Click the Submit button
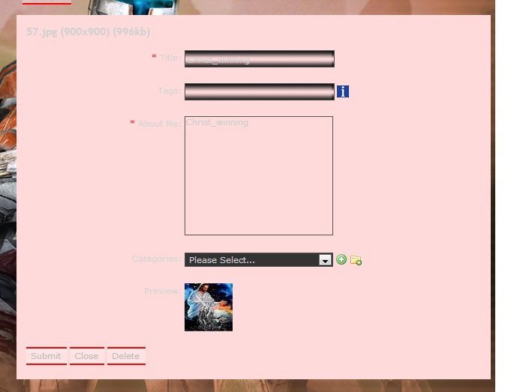The height and width of the screenshot is (392, 532). coord(46,356)
